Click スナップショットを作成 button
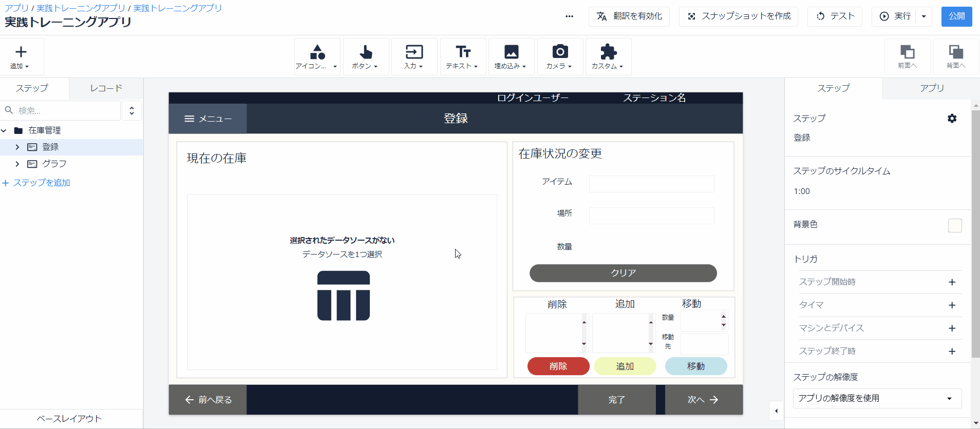Viewport: 980px width, 429px height. 738,16
